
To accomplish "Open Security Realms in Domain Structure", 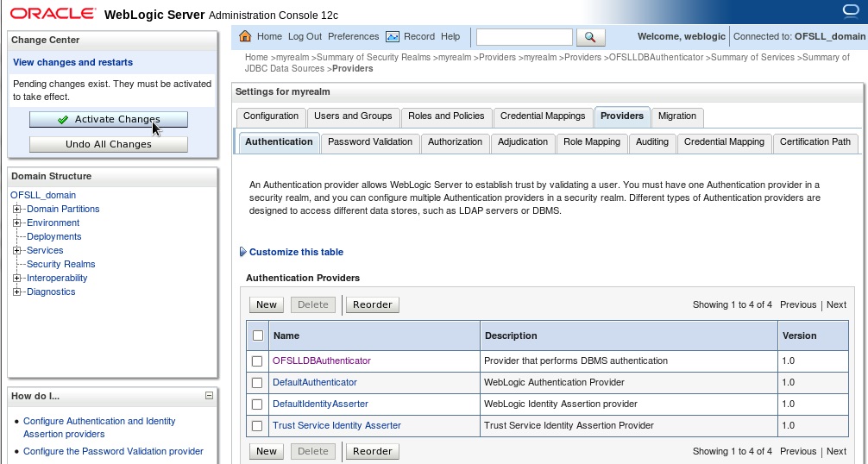I will (x=61, y=265).
